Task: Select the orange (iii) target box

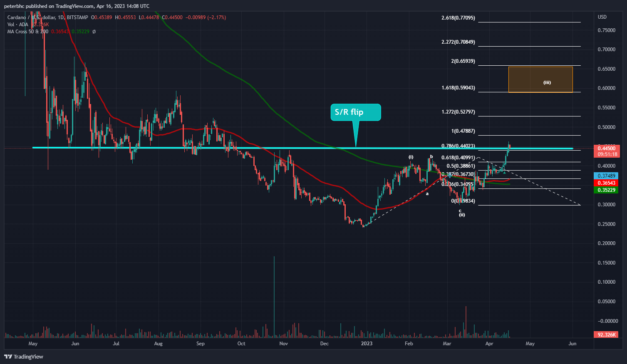Action: 540,79
